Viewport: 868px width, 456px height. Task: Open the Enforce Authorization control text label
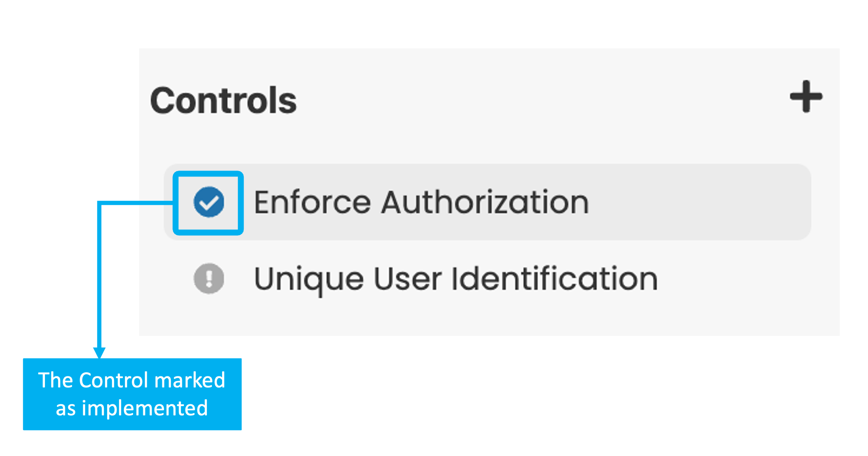421,202
